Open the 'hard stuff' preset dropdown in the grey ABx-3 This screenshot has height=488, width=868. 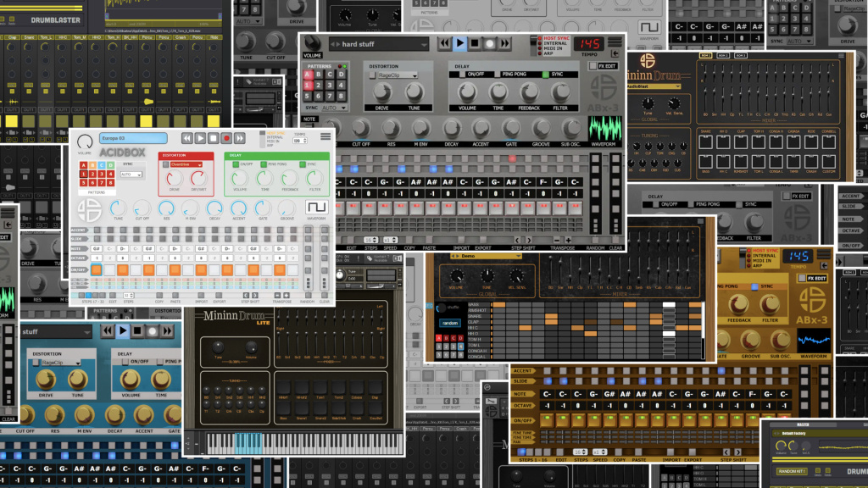379,44
